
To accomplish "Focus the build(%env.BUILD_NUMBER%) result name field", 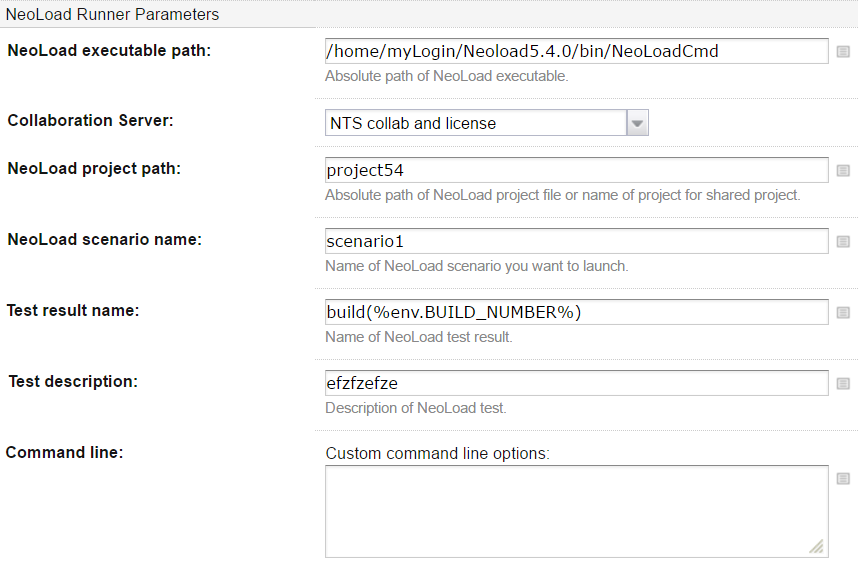I will tap(576, 312).
